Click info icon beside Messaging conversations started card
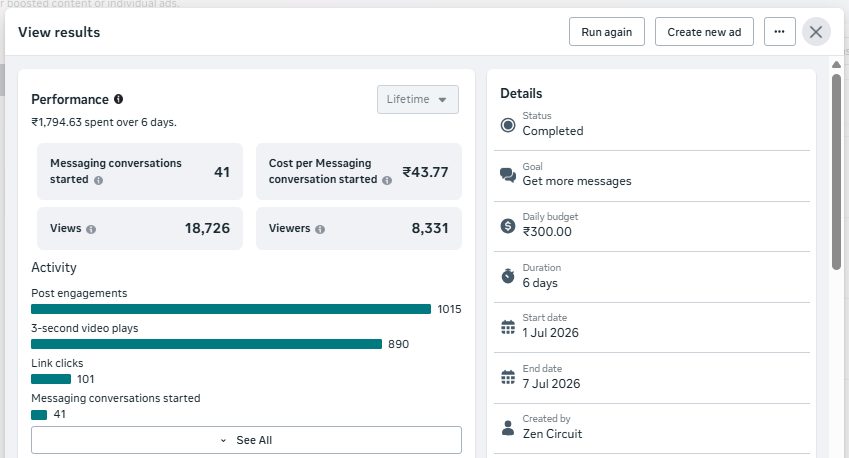Image resolution: width=849 pixels, height=458 pixels. (98, 180)
